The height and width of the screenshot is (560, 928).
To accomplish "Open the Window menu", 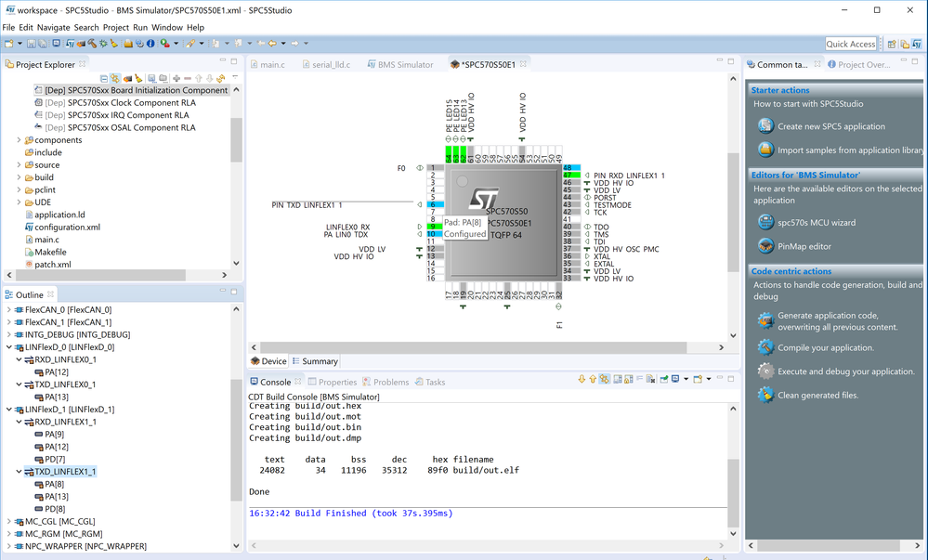I will (x=167, y=27).
